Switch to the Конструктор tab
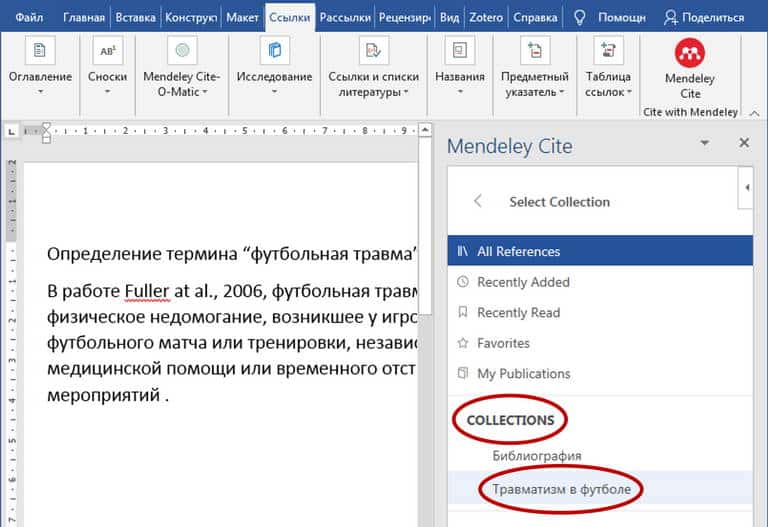This screenshot has height=527, width=768. pyautogui.click(x=191, y=18)
